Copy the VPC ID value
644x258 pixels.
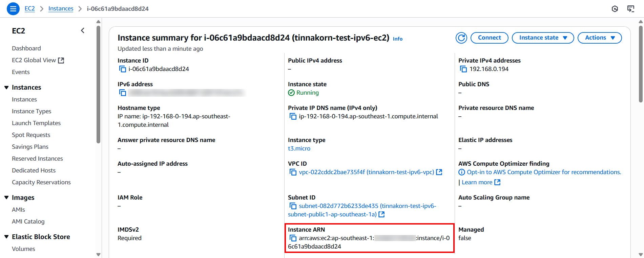[293, 172]
